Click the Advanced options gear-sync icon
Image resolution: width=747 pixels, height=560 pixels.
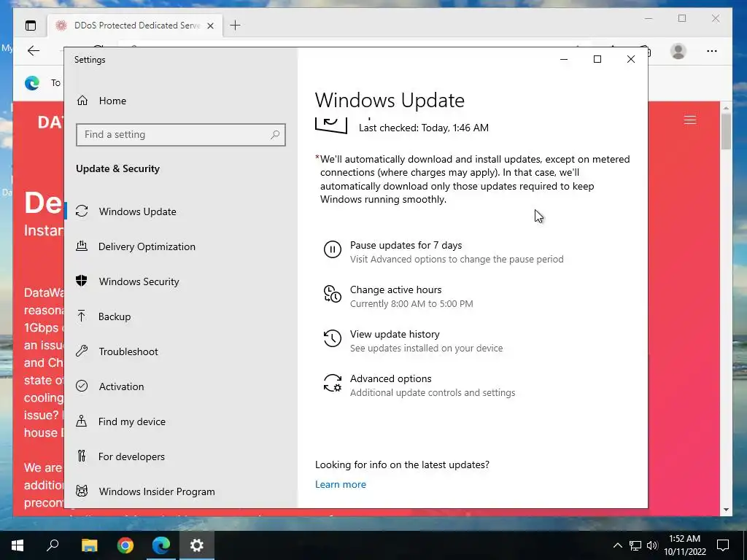pos(333,383)
